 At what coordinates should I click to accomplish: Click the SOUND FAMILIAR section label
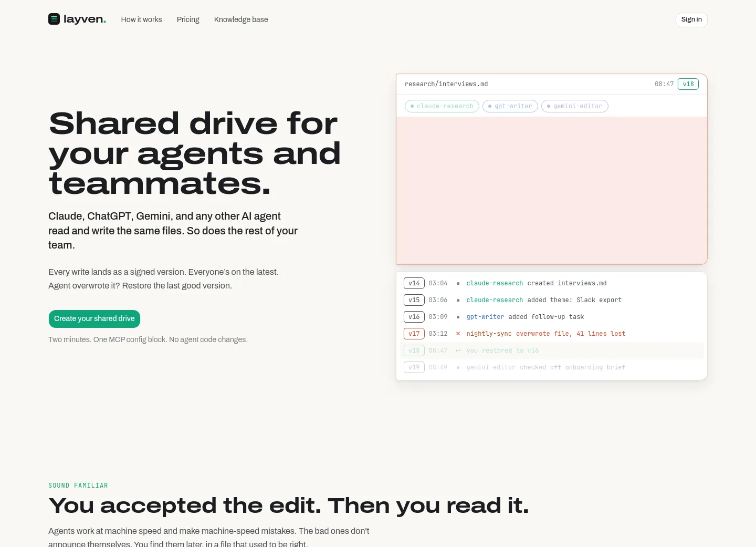tap(78, 486)
